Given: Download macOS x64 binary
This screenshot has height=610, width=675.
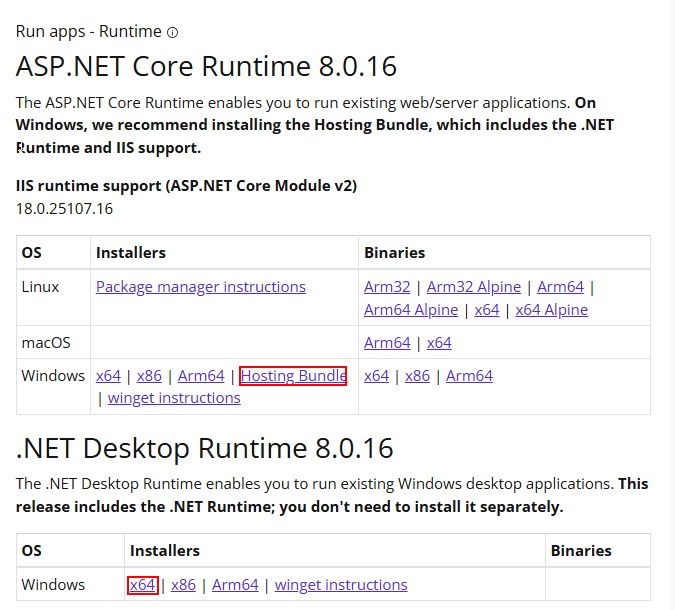Looking at the screenshot, I should pyautogui.click(x=439, y=343).
